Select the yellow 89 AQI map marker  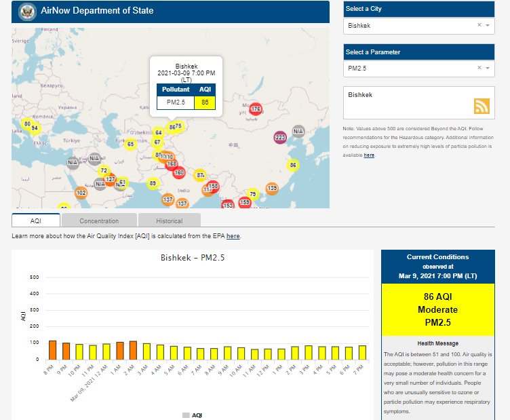point(153,183)
